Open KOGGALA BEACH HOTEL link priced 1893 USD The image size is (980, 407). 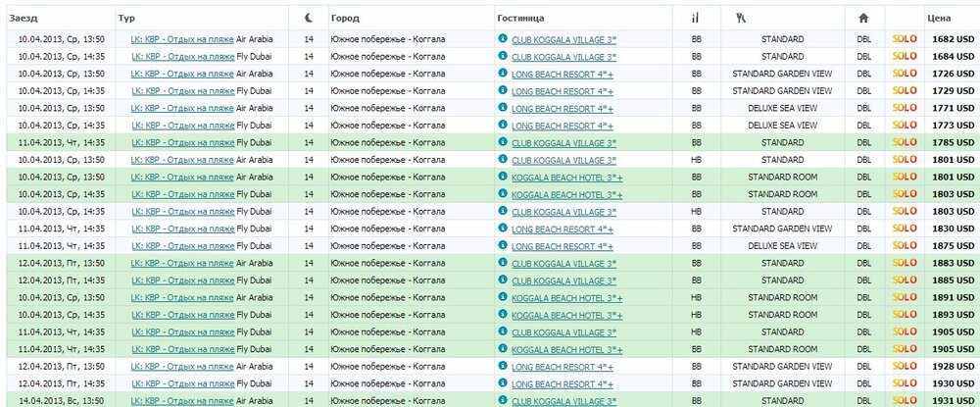566,315
